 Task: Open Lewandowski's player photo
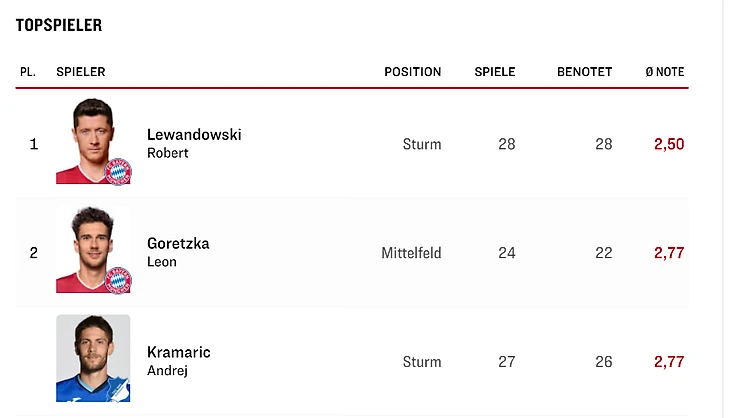point(91,139)
